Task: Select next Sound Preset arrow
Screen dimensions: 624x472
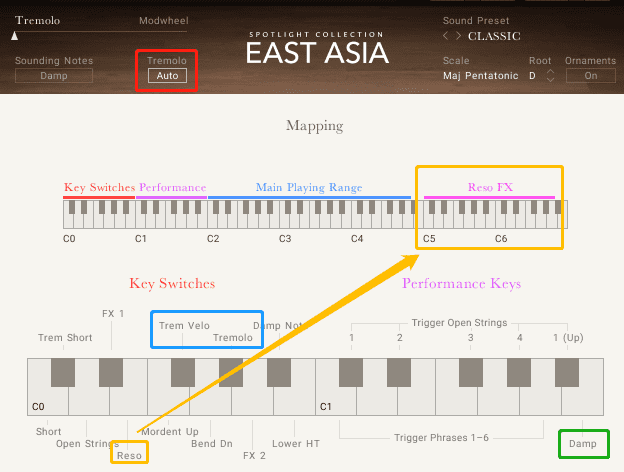Action: click(x=458, y=36)
